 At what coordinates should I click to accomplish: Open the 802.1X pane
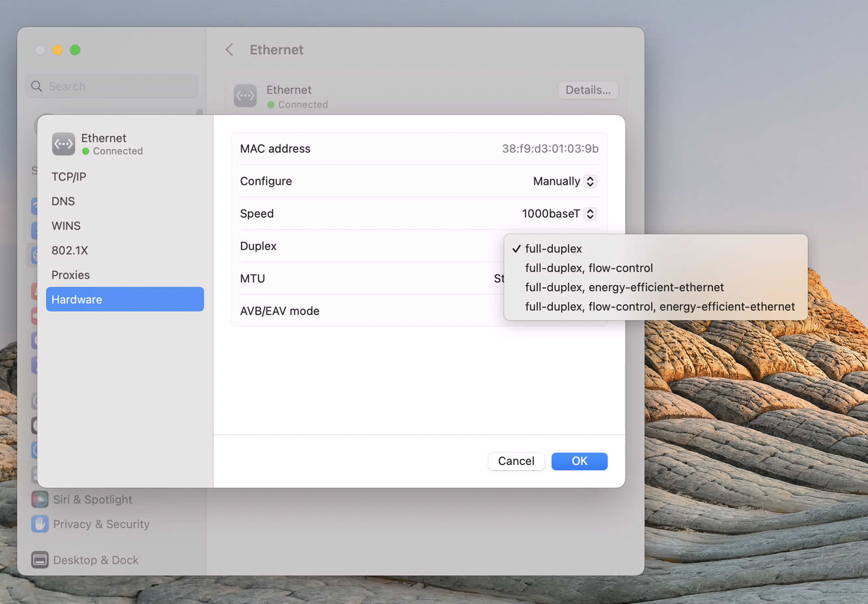click(x=125, y=251)
